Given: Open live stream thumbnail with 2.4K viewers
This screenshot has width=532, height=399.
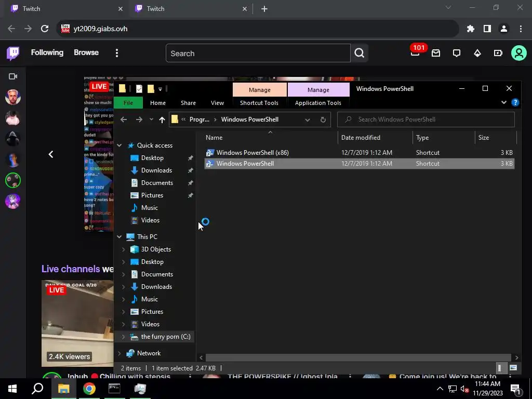Looking at the screenshot, I should (77, 323).
